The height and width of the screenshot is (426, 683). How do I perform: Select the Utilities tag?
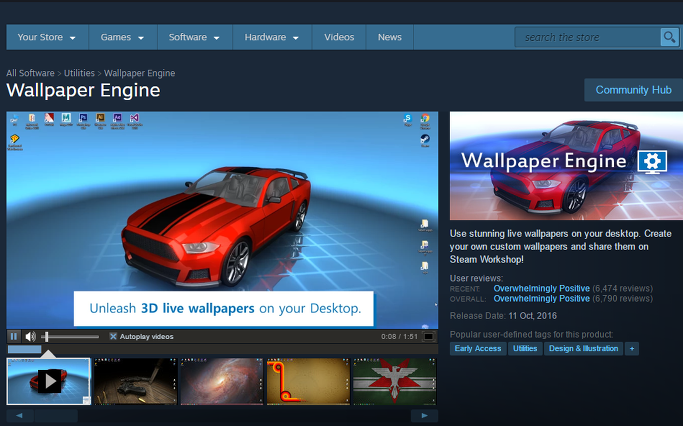pyautogui.click(x=525, y=348)
